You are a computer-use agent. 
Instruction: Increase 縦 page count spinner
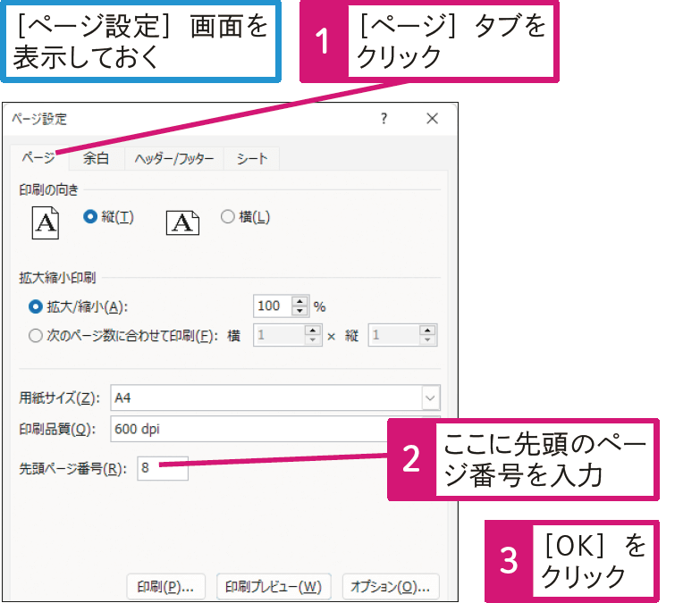427,330
